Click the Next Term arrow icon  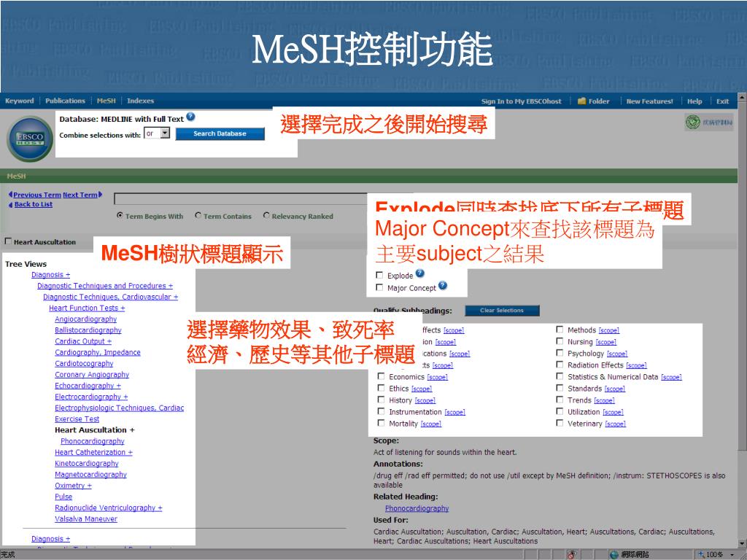101,194
